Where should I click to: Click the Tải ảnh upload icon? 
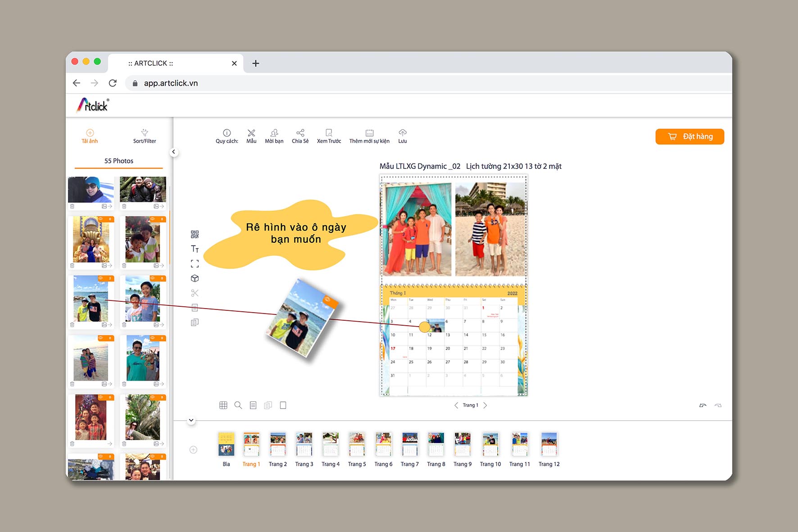(90, 132)
